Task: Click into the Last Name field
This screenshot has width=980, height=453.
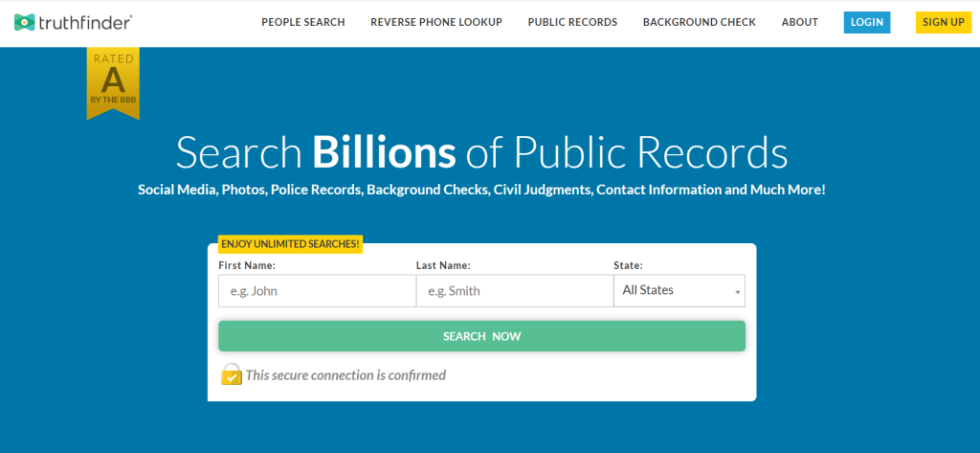Action: point(514,291)
